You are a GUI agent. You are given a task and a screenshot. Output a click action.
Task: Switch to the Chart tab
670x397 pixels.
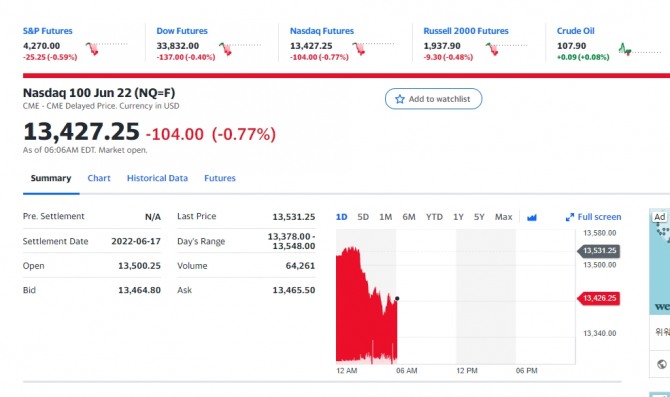point(99,178)
